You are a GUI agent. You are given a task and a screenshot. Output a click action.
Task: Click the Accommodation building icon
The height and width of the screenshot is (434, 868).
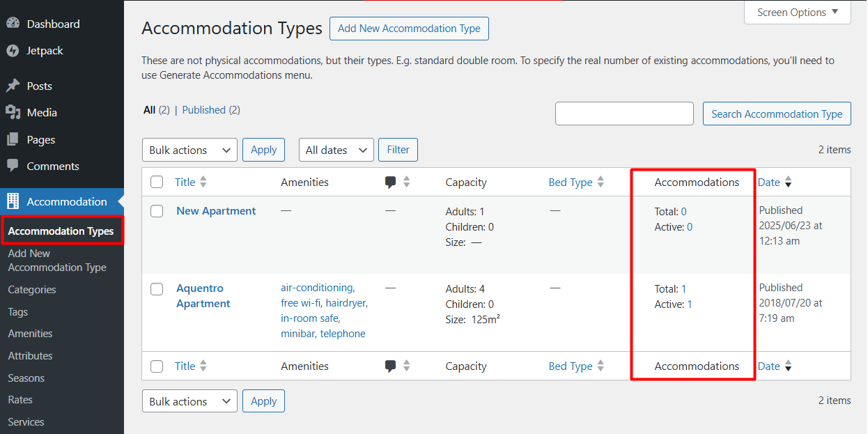(13, 201)
